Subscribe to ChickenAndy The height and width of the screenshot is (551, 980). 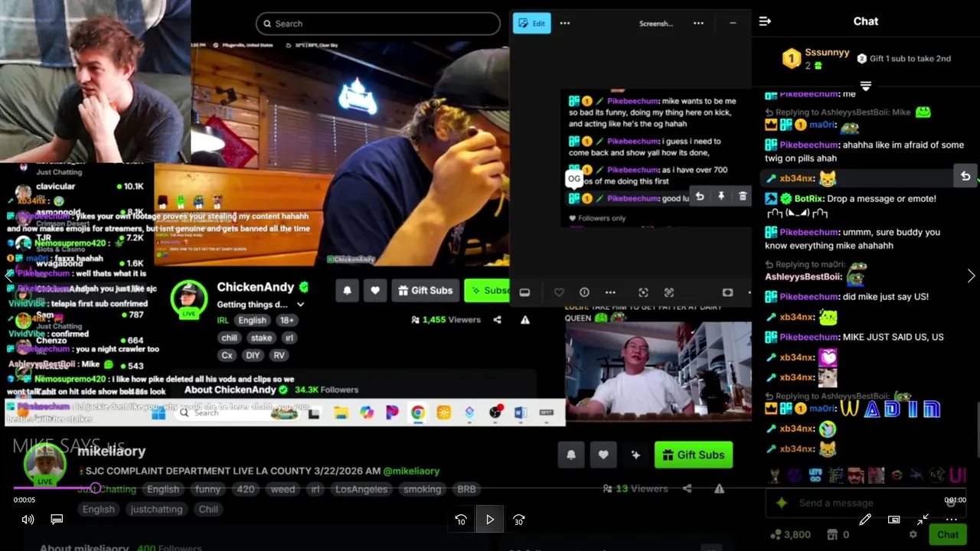488,290
